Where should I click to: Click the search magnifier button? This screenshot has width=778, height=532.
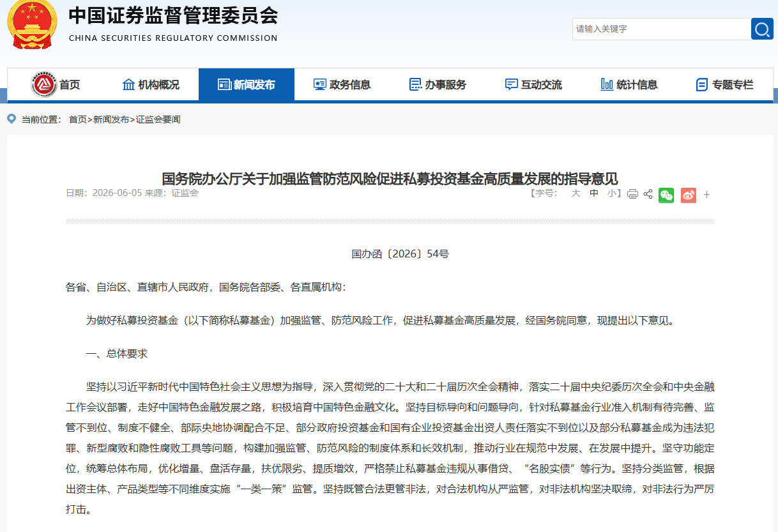762,29
